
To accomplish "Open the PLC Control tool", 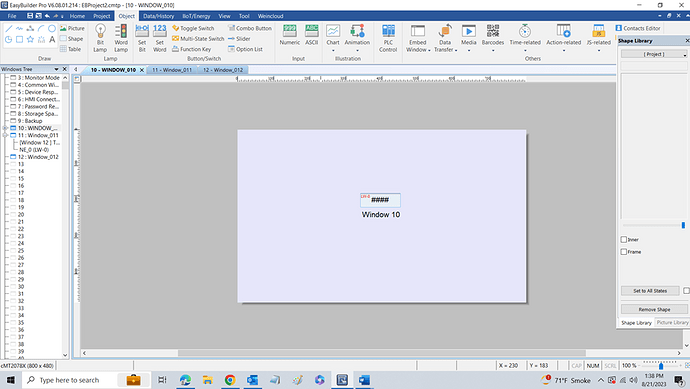I will [x=388, y=38].
